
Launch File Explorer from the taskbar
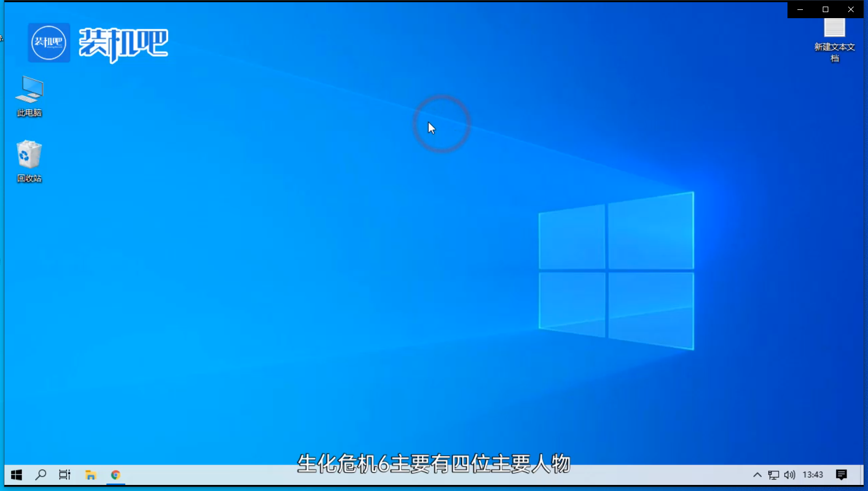tap(90, 475)
